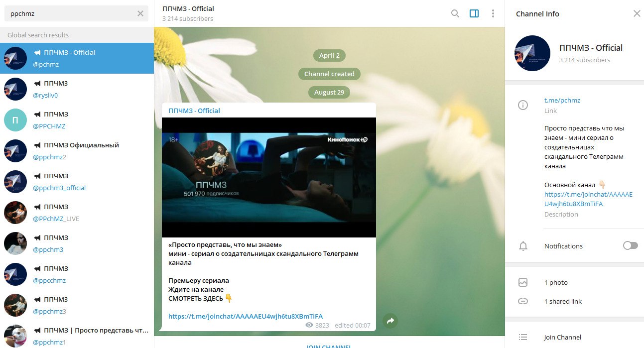Click the image icon beside 1 photo

click(x=523, y=282)
